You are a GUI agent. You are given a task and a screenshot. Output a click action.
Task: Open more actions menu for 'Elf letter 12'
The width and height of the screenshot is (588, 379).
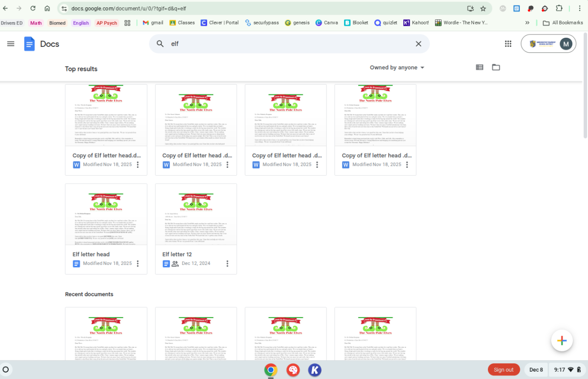pos(227,264)
